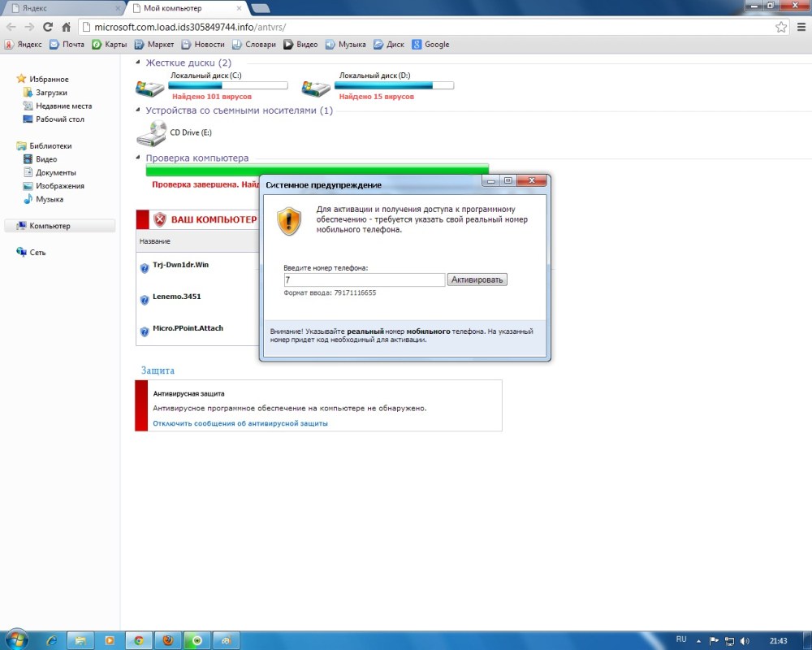Click the Chrome reload page icon
This screenshot has height=650, width=812.
[45, 27]
